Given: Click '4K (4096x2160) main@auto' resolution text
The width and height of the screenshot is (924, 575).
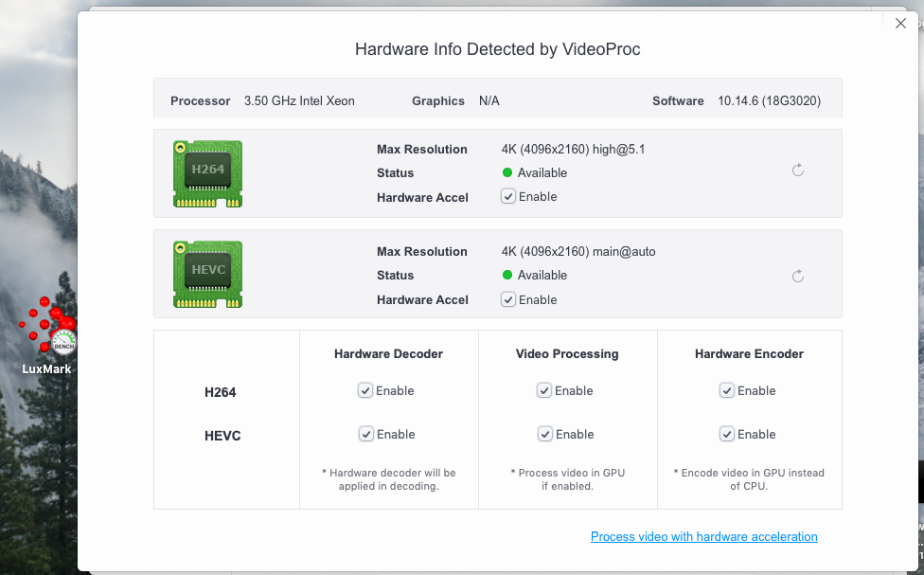Looking at the screenshot, I should [578, 251].
